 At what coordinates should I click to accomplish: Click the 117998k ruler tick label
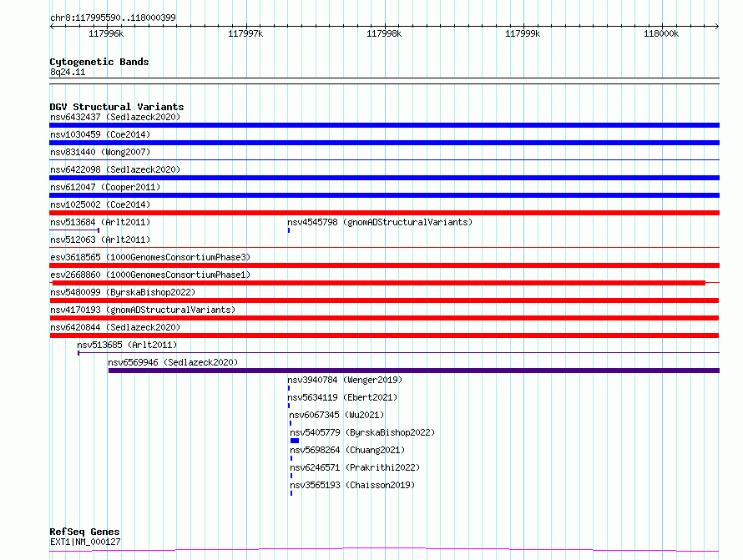[384, 33]
